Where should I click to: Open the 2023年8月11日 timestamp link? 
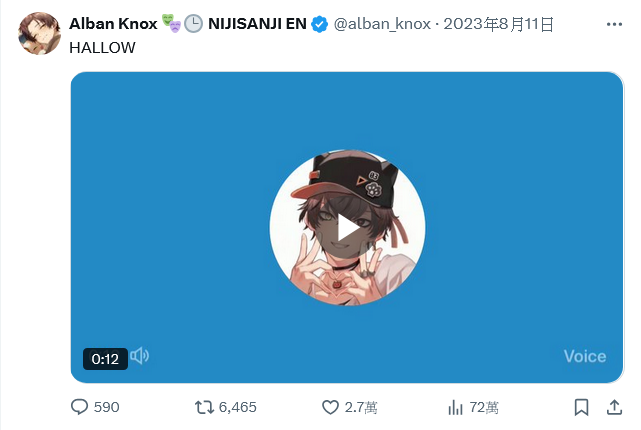[498, 24]
